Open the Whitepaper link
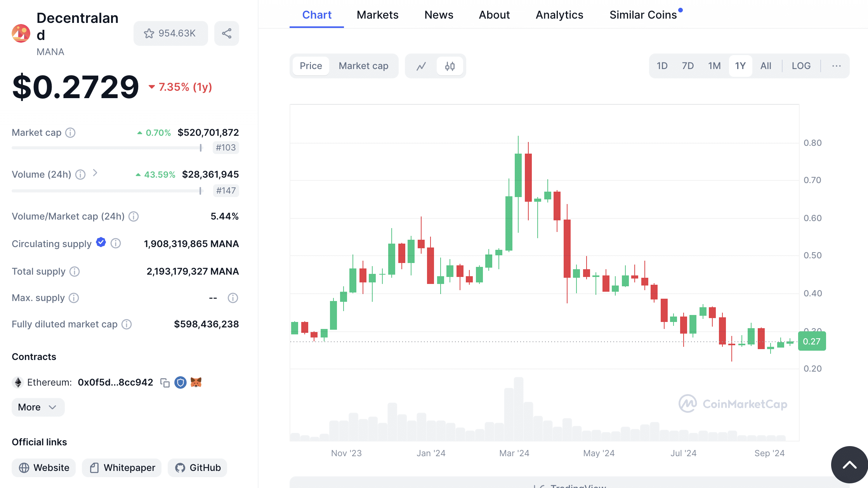 pyautogui.click(x=122, y=468)
